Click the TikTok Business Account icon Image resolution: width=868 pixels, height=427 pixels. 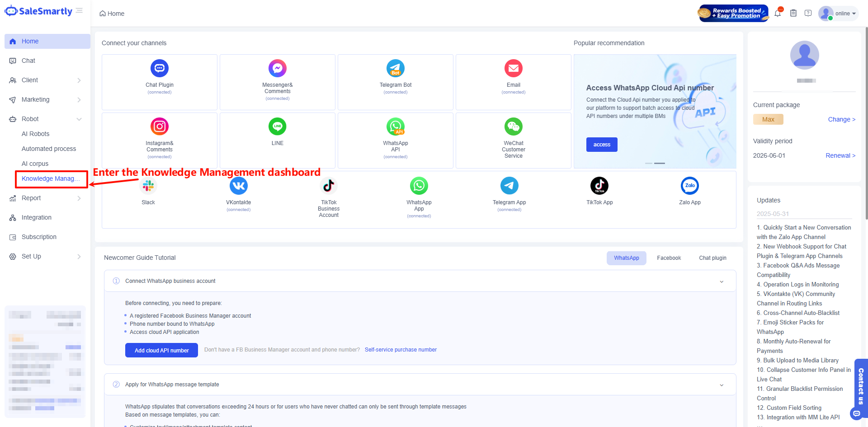pyautogui.click(x=329, y=186)
